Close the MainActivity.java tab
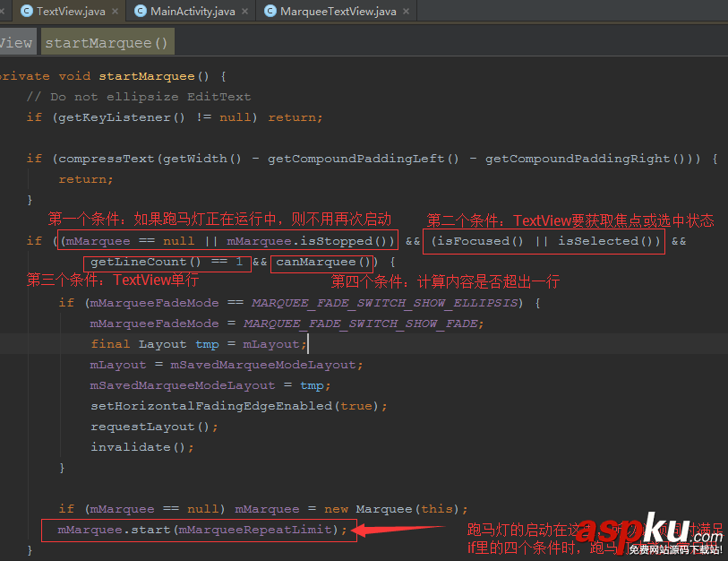 (245, 11)
